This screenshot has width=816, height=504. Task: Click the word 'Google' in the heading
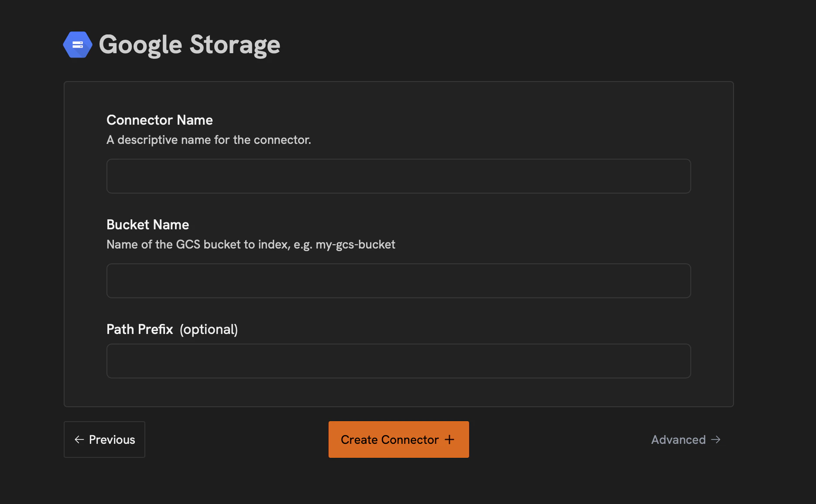[x=141, y=44]
